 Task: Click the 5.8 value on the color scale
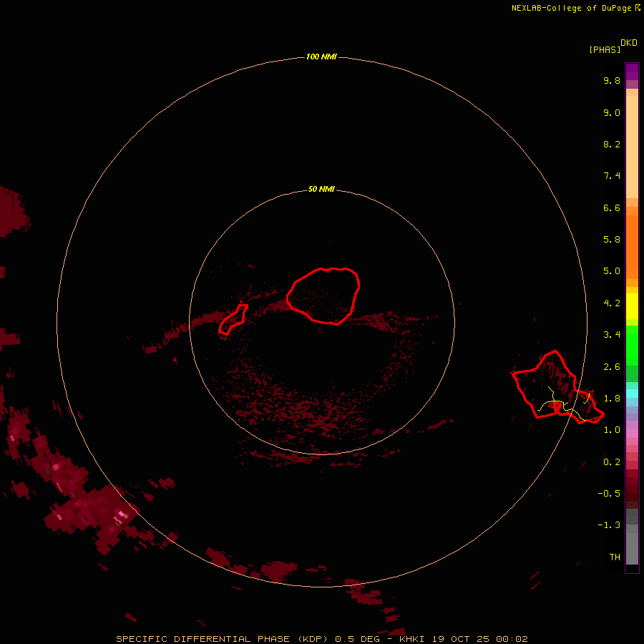pyautogui.click(x=612, y=239)
